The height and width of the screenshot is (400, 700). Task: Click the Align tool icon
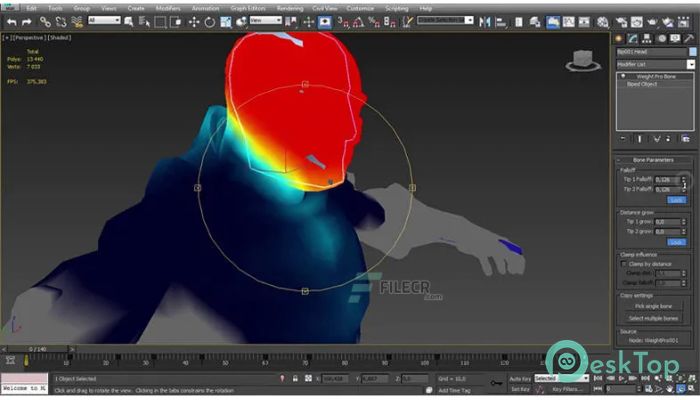click(501, 21)
